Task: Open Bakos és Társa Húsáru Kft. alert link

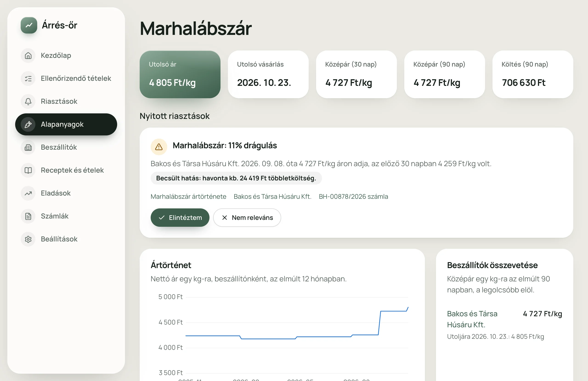Action: coord(272,196)
